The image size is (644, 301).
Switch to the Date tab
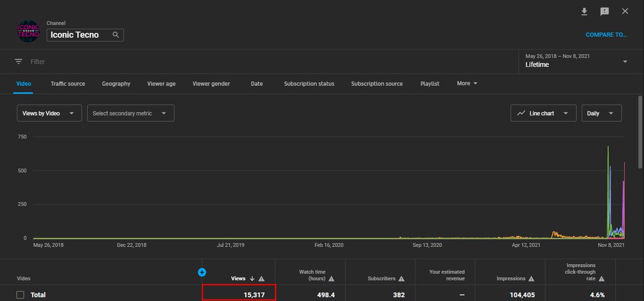(257, 84)
